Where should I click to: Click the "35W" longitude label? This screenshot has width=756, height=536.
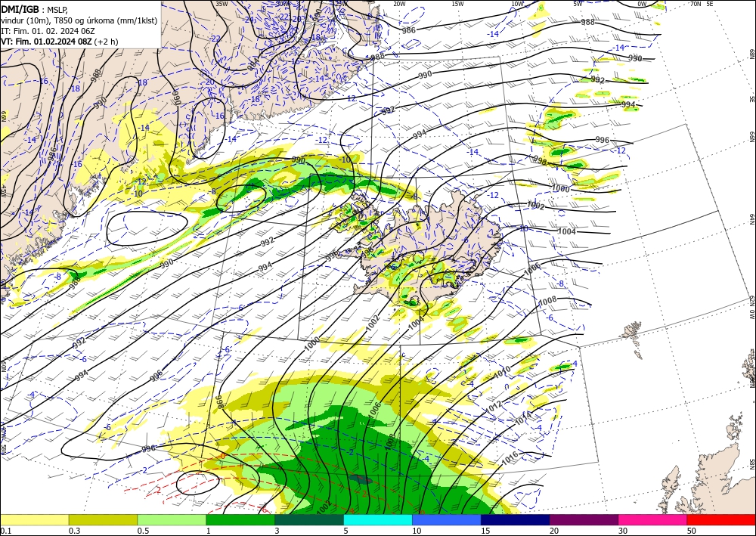pos(222,4)
